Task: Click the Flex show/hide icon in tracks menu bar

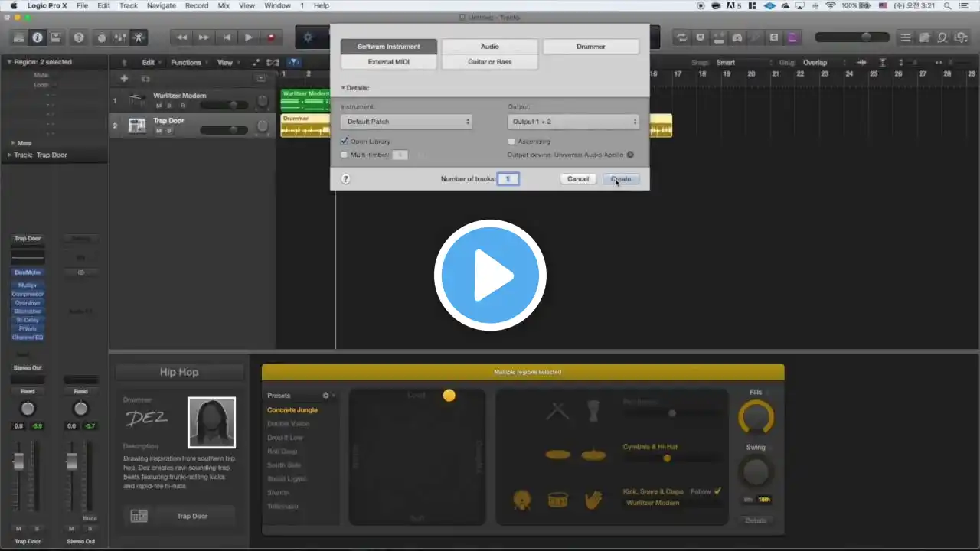Action: (x=273, y=63)
